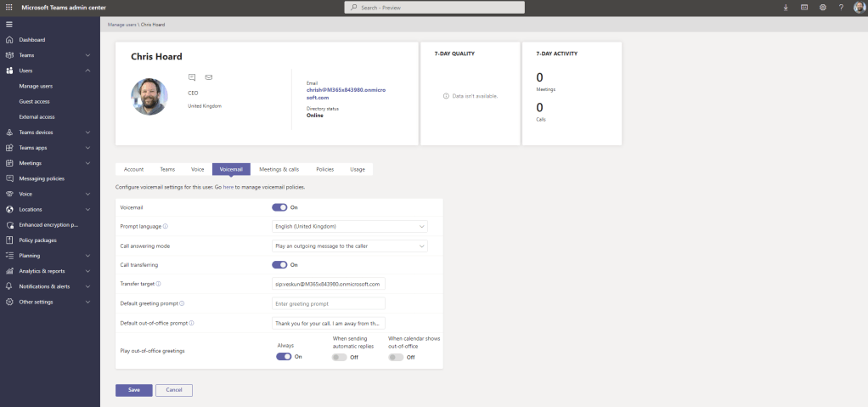Click the help question mark icon

[841, 8]
